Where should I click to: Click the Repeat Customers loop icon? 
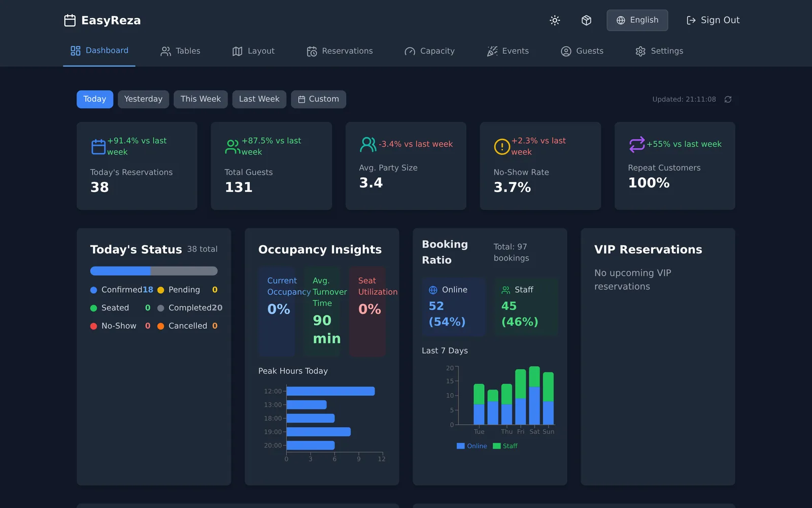[637, 144]
